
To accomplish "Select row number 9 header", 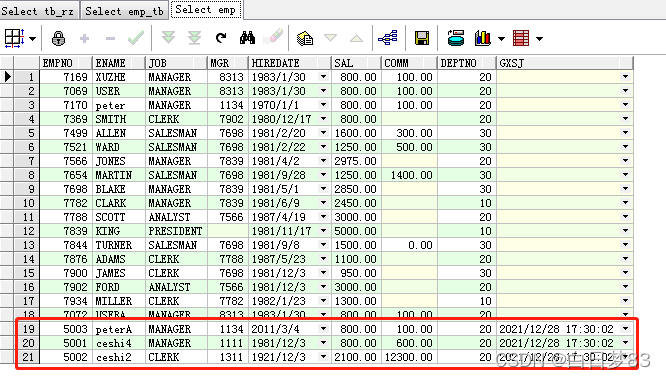I will [27, 189].
